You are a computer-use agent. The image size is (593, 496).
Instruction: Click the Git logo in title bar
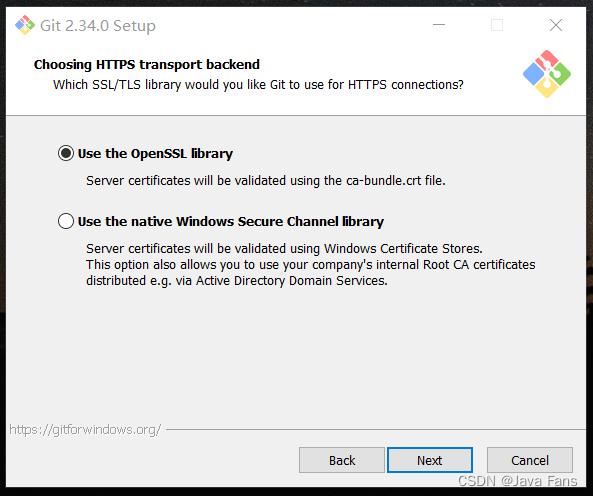[x=25, y=25]
